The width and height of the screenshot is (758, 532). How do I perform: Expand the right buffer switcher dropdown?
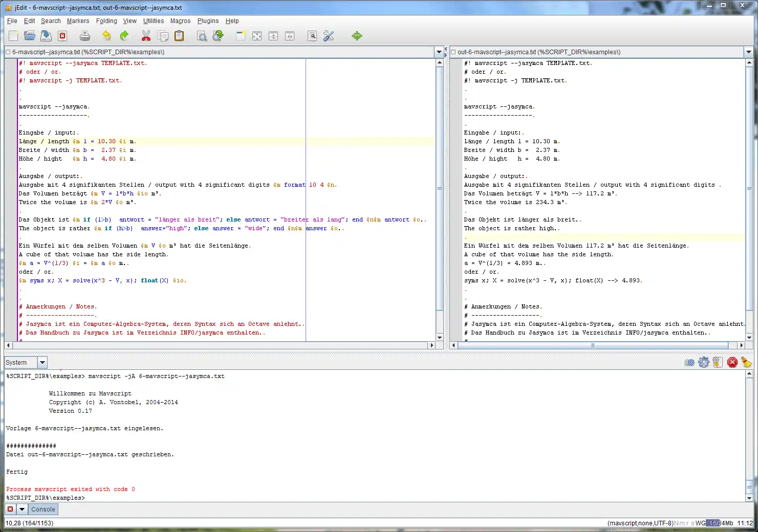[x=748, y=52]
